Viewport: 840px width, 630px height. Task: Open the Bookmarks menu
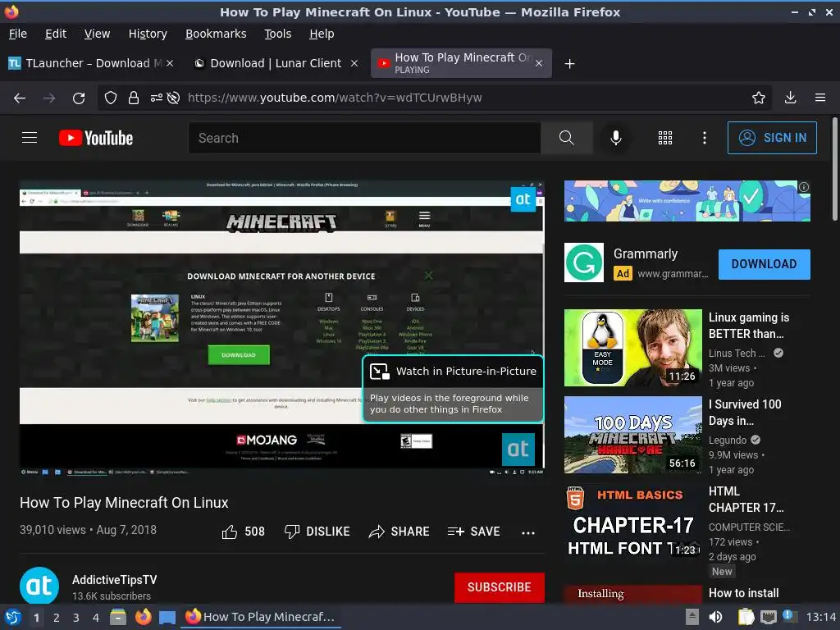(x=216, y=34)
